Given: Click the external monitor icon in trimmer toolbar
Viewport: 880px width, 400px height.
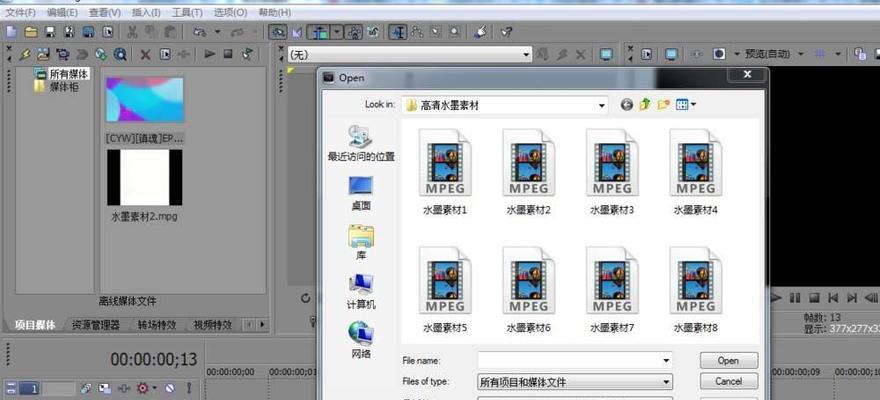Looking at the screenshot, I should pos(606,54).
